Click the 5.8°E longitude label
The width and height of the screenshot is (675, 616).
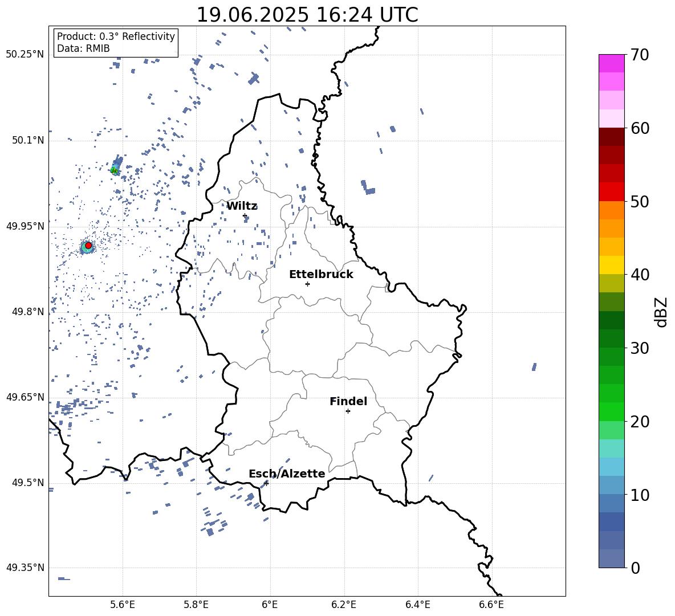point(196,605)
